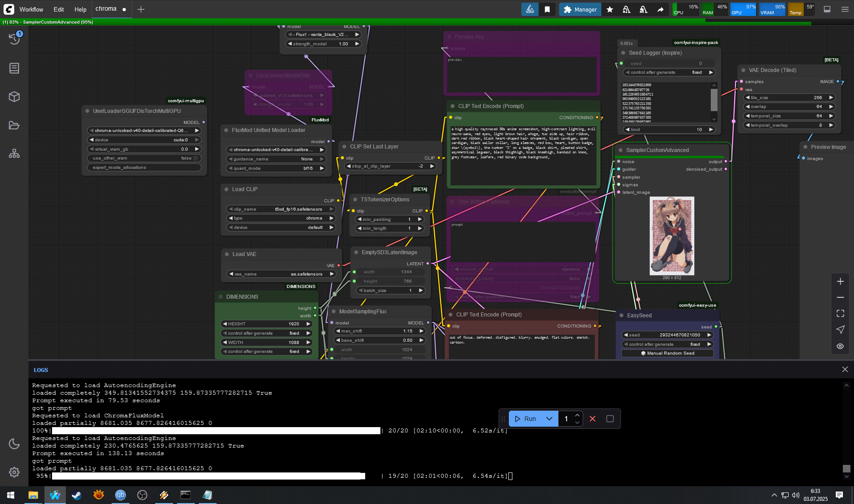
Task: Open Windows Start menu
Action: 11,495
